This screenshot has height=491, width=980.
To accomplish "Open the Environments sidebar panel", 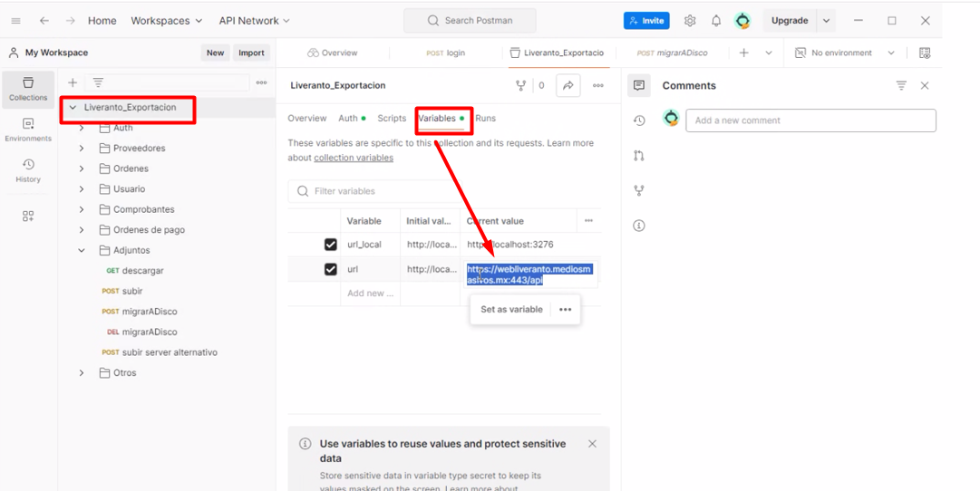I will 28,130.
